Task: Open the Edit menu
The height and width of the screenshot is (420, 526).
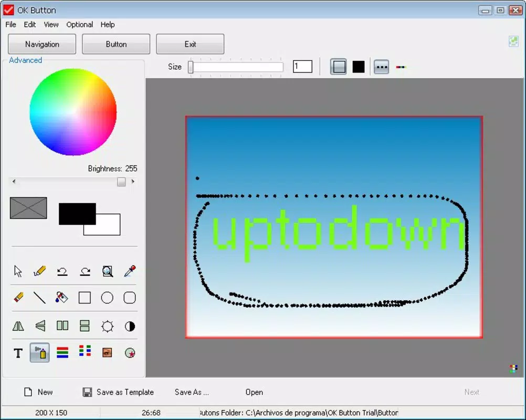Action: [x=29, y=25]
